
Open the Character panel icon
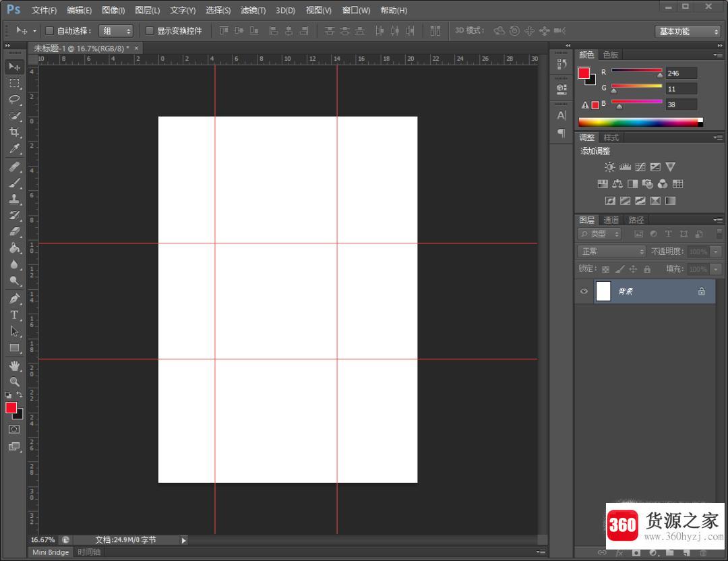(x=562, y=115)
